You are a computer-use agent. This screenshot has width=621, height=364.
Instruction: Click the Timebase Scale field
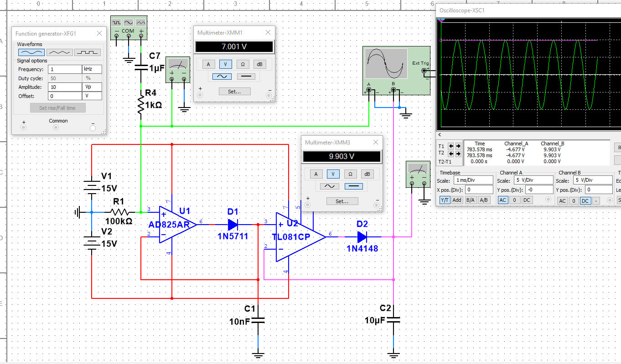pos(473,180)
